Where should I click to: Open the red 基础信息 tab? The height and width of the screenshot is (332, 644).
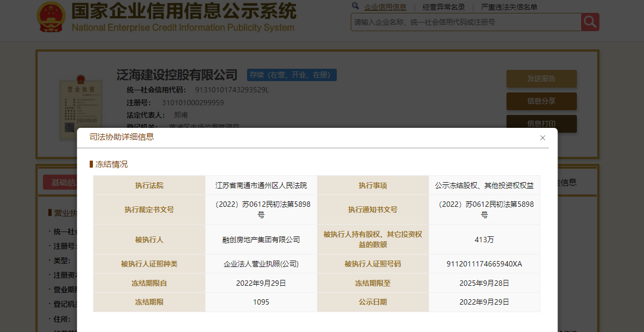(x=60, y=182)
